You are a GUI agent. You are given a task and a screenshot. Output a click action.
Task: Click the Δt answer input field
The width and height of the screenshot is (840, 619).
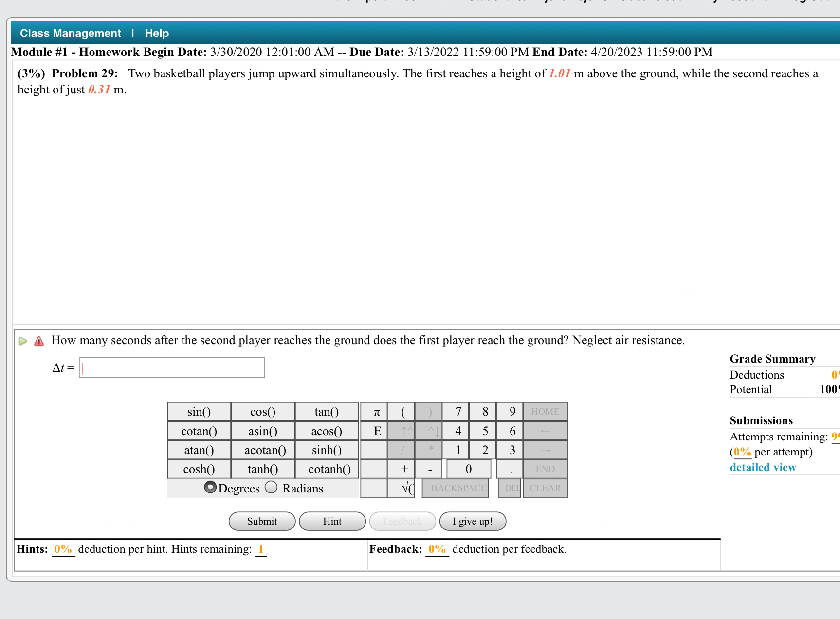[x=171, y=367]
